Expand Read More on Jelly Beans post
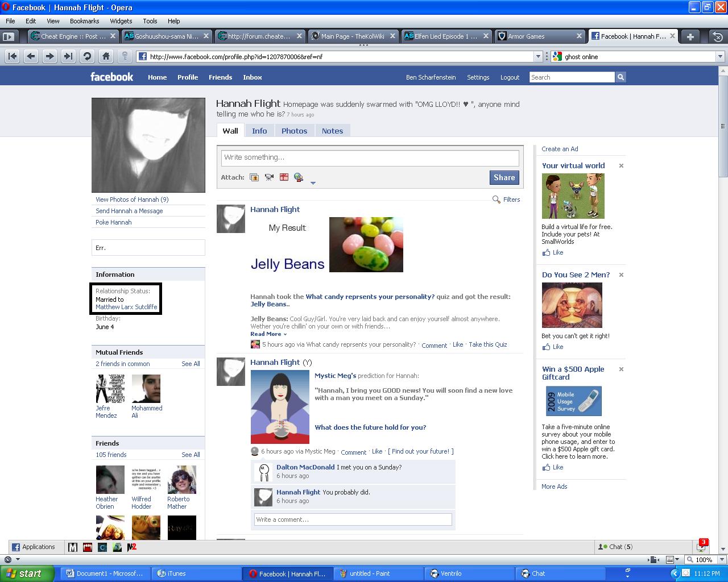The height and width of the screenshot is (582, 728). click(268, 334)
